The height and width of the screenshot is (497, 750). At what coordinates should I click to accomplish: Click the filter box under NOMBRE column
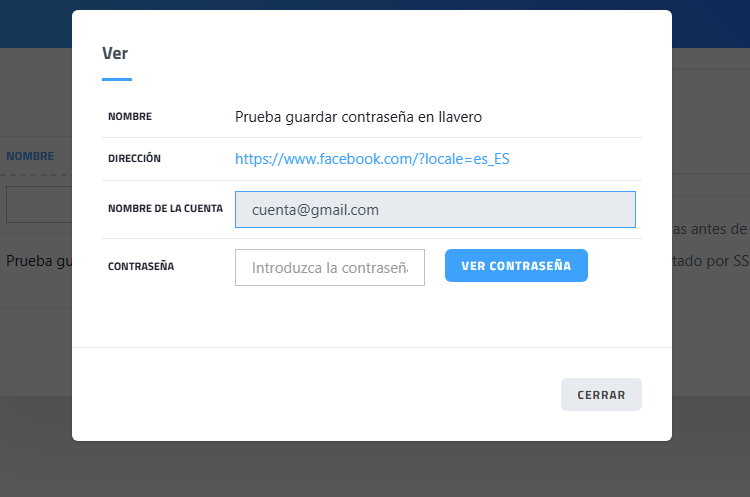[38, 204]
